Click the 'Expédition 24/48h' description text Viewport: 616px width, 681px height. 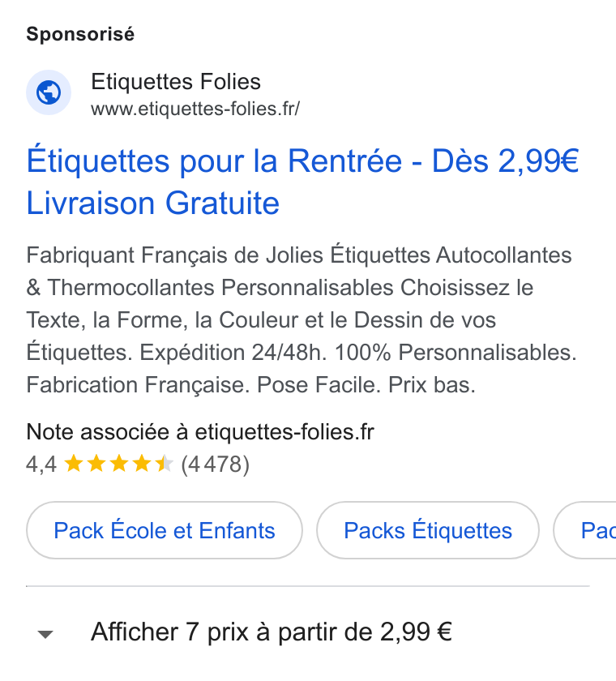coord(233,352)
